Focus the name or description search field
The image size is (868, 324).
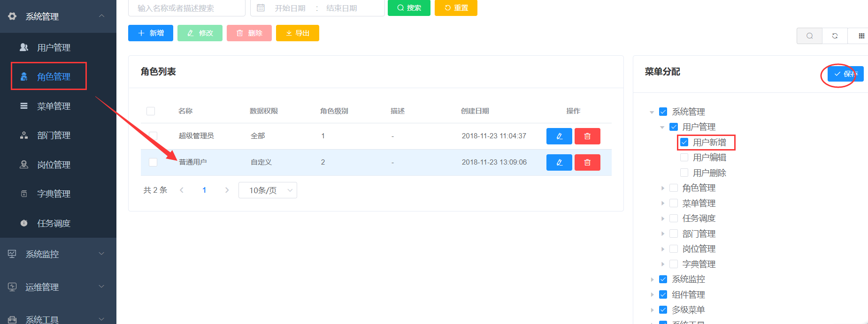[187, 8]
